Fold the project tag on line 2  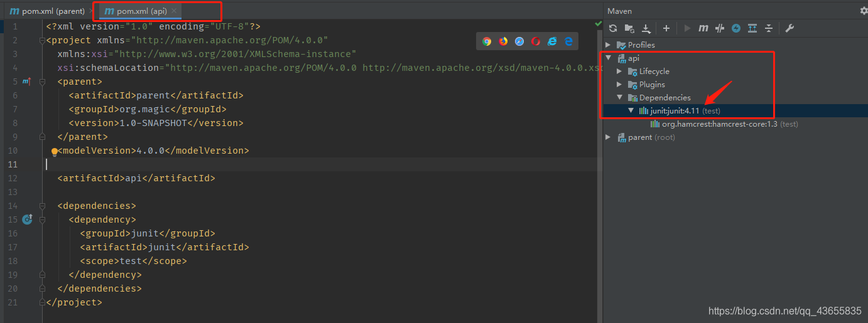click(x=42, y=40)
